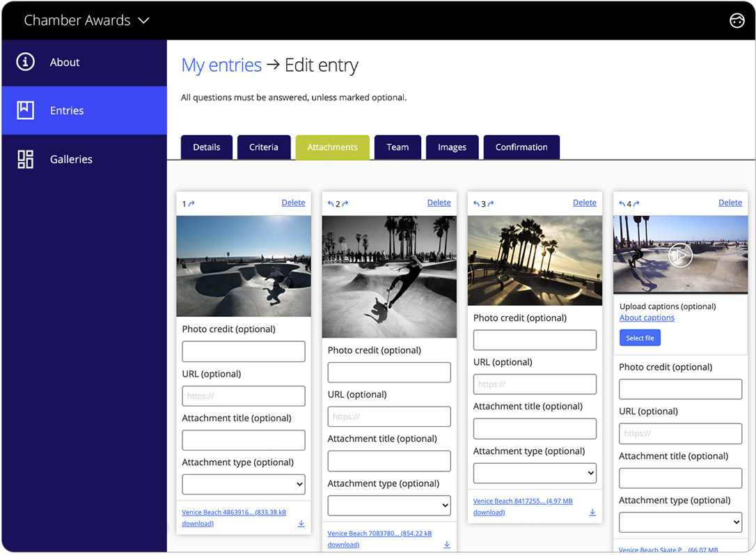
Task: Open Attachment type dropdown on attachment 1
Action: (x=243, y=484)
